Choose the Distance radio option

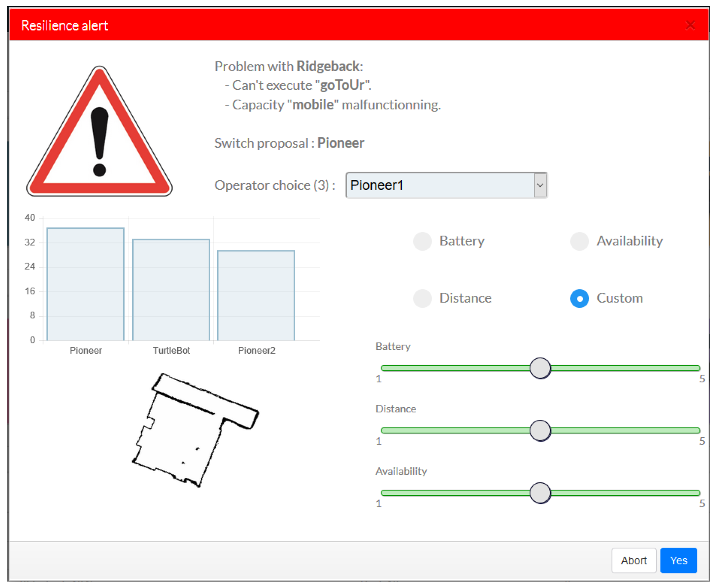coord(422,298)
